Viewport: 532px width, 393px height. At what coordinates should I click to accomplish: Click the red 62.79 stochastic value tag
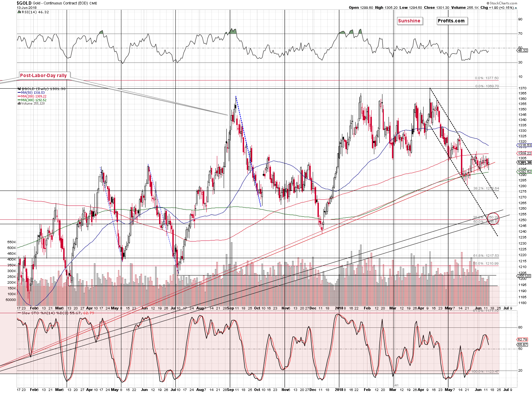(522, 339)
